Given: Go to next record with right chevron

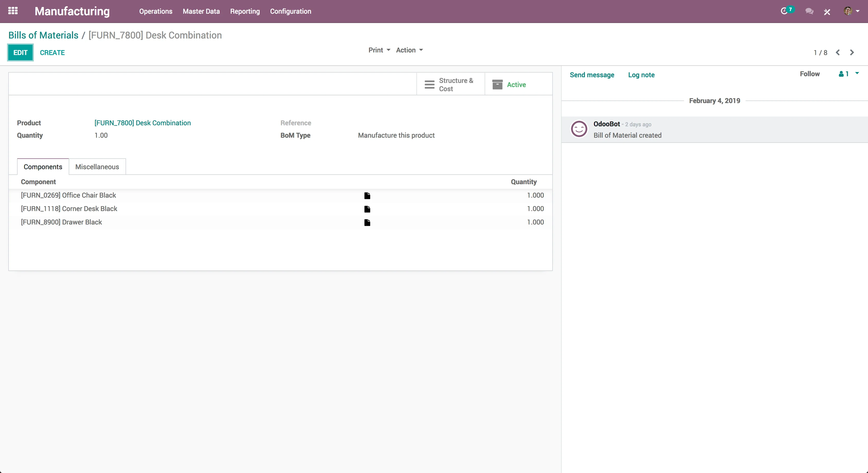Looking at the screenshot, I should coord(852,52).
